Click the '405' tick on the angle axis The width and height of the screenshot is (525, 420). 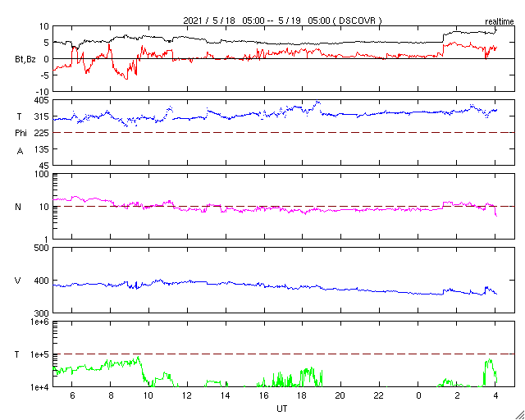click(42, 100)
